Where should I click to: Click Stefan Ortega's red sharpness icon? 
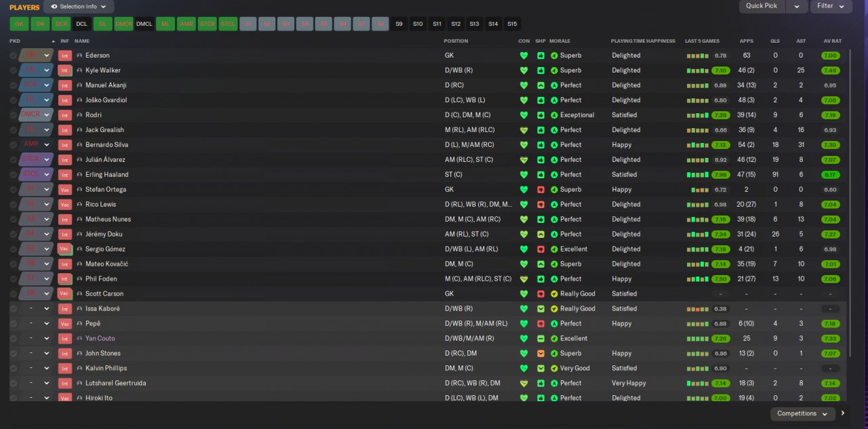[x=540, y=190]
